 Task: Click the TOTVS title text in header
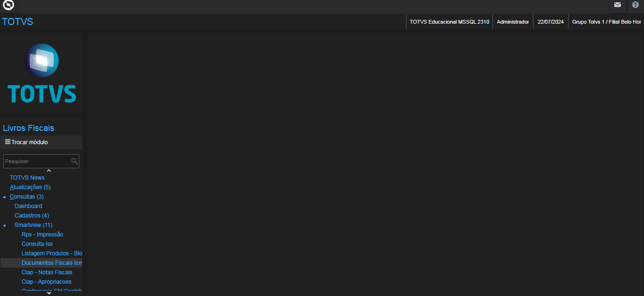tap(17, 22)
